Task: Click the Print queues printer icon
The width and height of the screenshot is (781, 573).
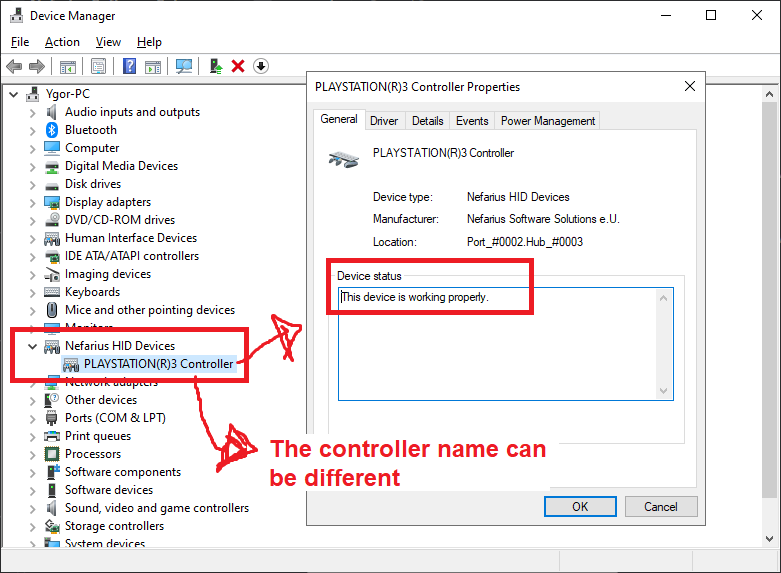Action: [52, 436]
